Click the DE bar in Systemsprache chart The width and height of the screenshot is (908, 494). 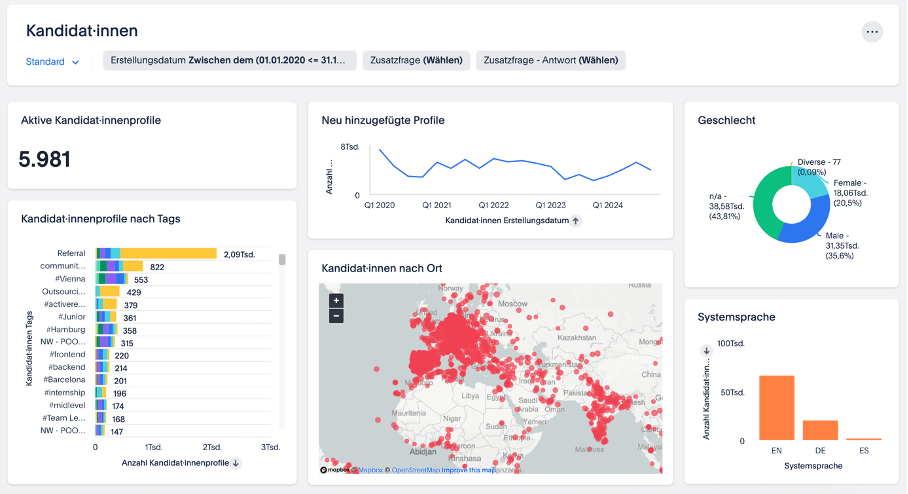click(x=820, y=430)
